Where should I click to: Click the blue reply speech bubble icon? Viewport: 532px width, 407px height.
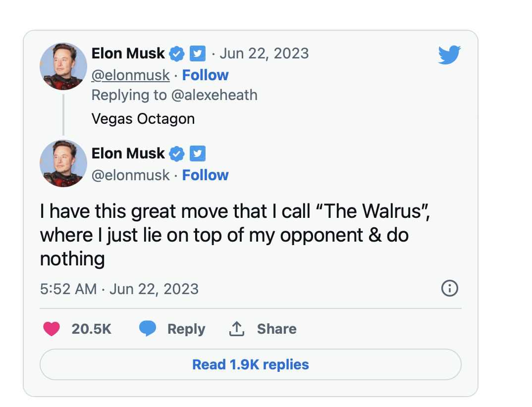pos(148,328)
